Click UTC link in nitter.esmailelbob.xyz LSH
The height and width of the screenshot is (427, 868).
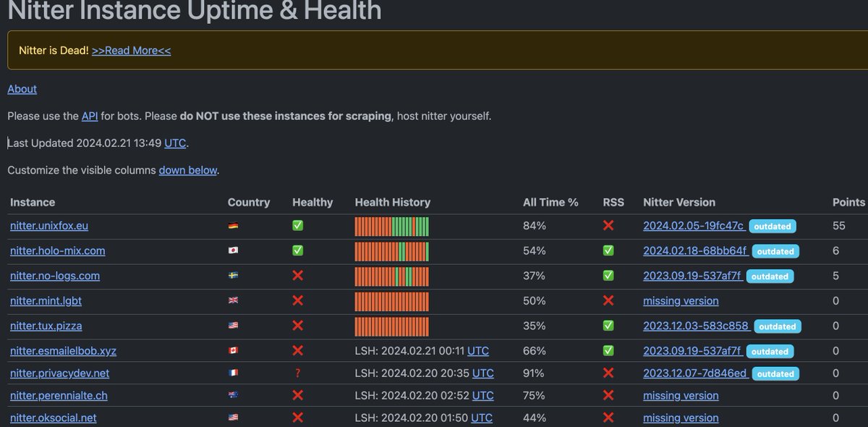point(478,351)
